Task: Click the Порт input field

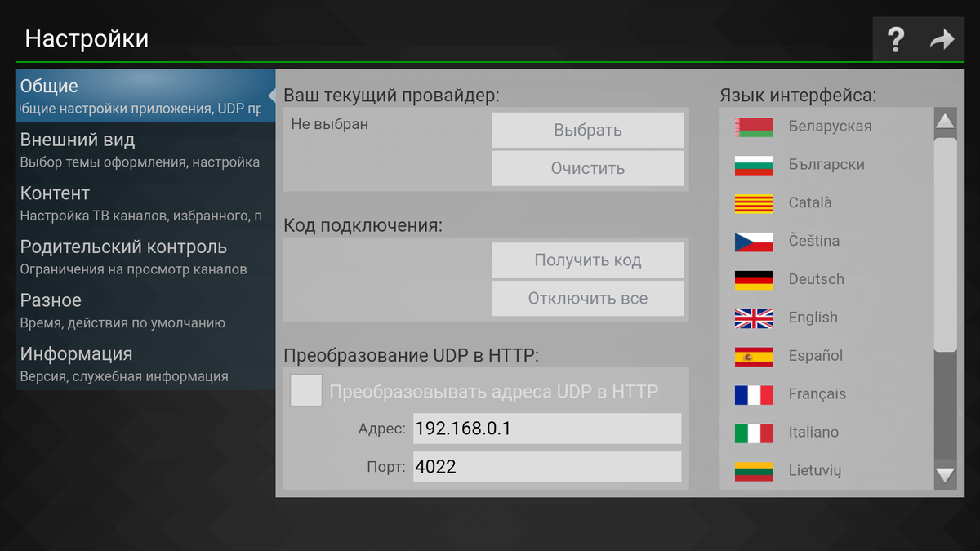Action: click(547, 467)
